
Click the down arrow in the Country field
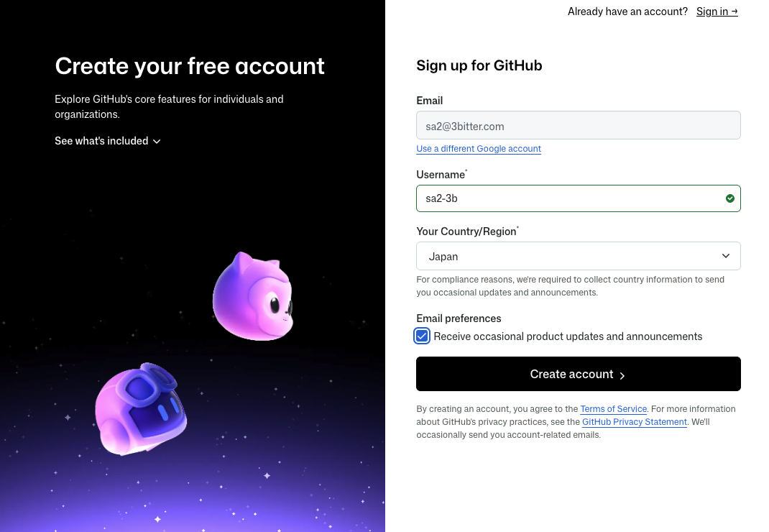tap(726, 256)
